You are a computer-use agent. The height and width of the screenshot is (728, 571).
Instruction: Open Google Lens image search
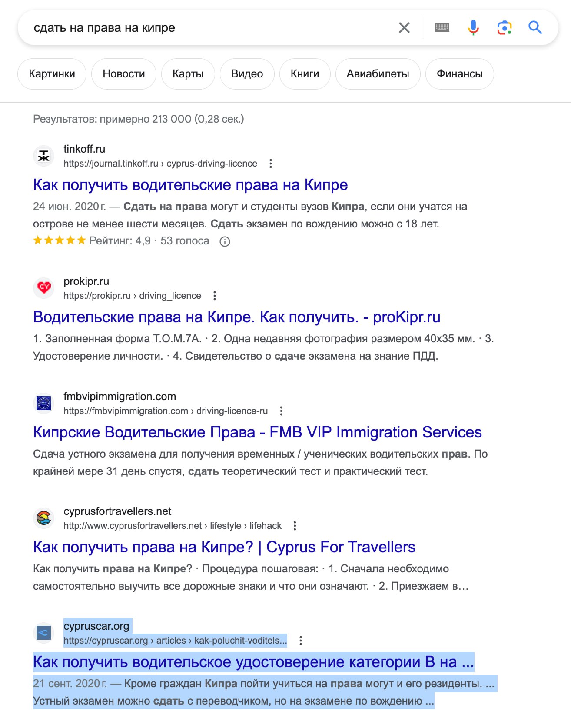[x=504, y=28]
